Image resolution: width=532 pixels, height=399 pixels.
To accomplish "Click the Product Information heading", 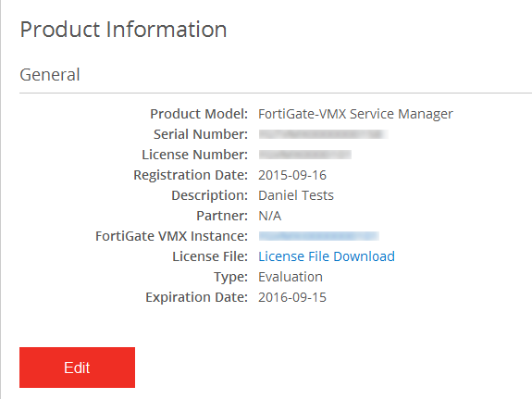I will coord(123,30).
